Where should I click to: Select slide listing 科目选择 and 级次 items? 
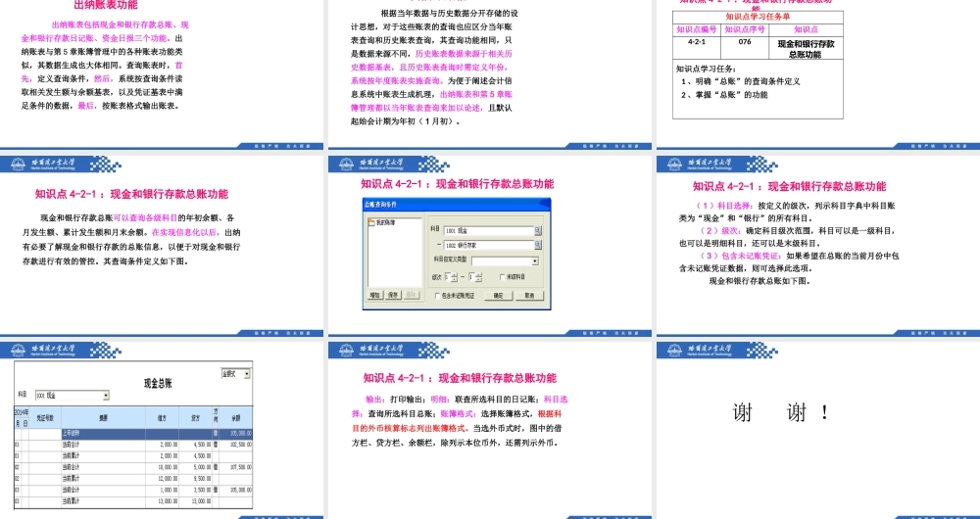pos(818,246)
